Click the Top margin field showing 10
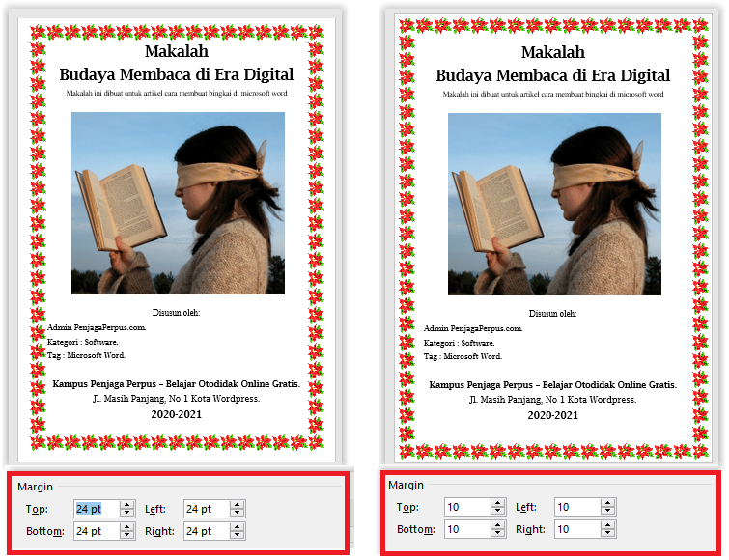This screenshot has width=729, height=560. [467, 507]
